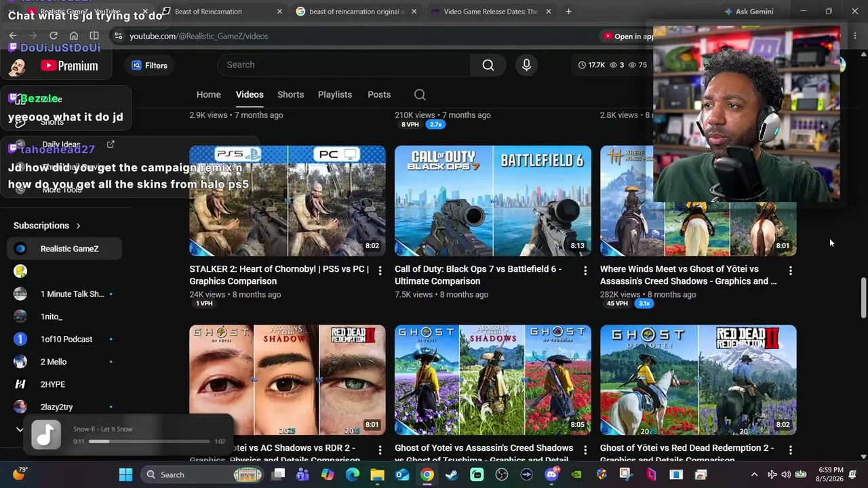Click the magnifier search button beside the search box
868x488 pixels.
488,65
